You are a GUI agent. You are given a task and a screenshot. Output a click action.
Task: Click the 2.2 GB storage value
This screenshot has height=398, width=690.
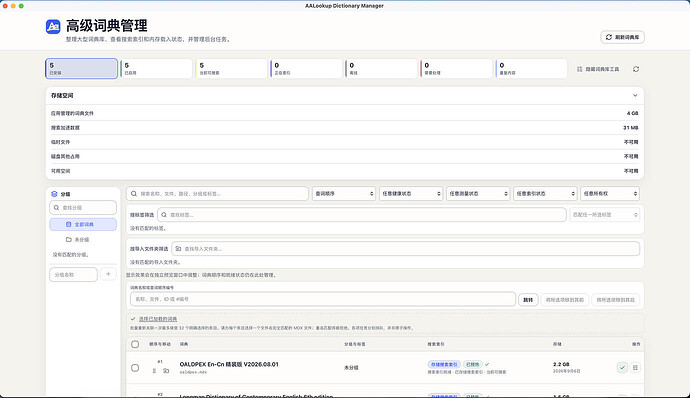pyautogui.click(x=561, y=365)
